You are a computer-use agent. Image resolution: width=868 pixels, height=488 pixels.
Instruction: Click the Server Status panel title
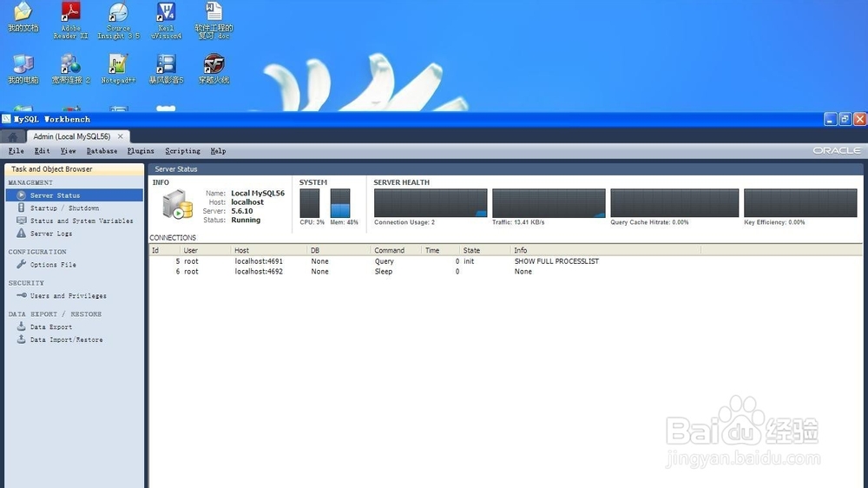[x=176, y=169]
